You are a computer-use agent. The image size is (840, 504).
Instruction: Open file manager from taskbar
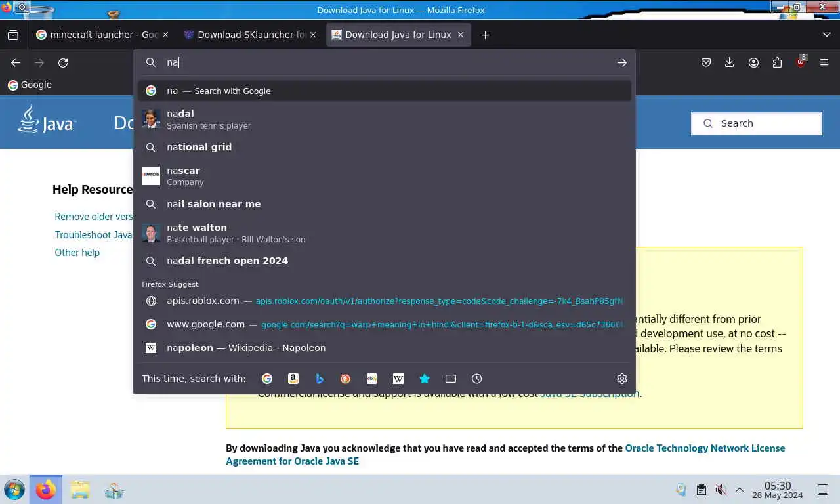(80, 490)
